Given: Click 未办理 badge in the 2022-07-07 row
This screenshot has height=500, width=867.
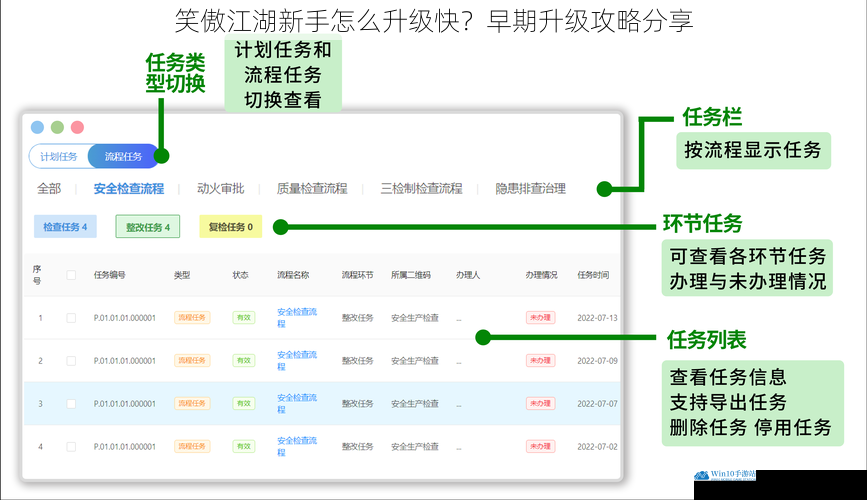Looking at the screenshot, I should (x=540, y=403).
